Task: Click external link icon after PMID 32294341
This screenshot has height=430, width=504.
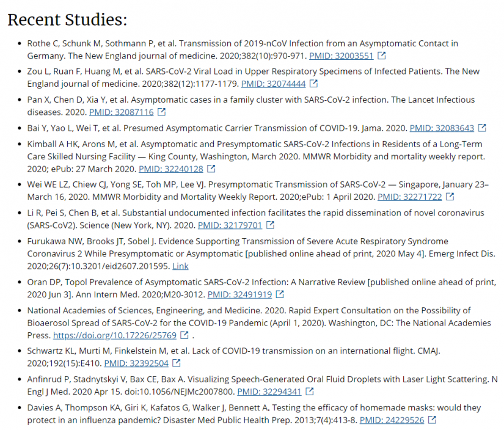Action: tap(310, 392)
